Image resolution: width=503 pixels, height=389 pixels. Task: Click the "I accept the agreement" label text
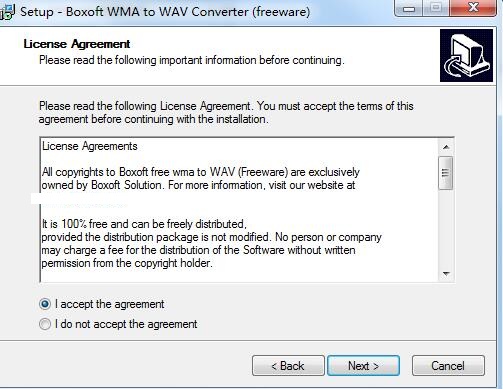coord(109,304)
